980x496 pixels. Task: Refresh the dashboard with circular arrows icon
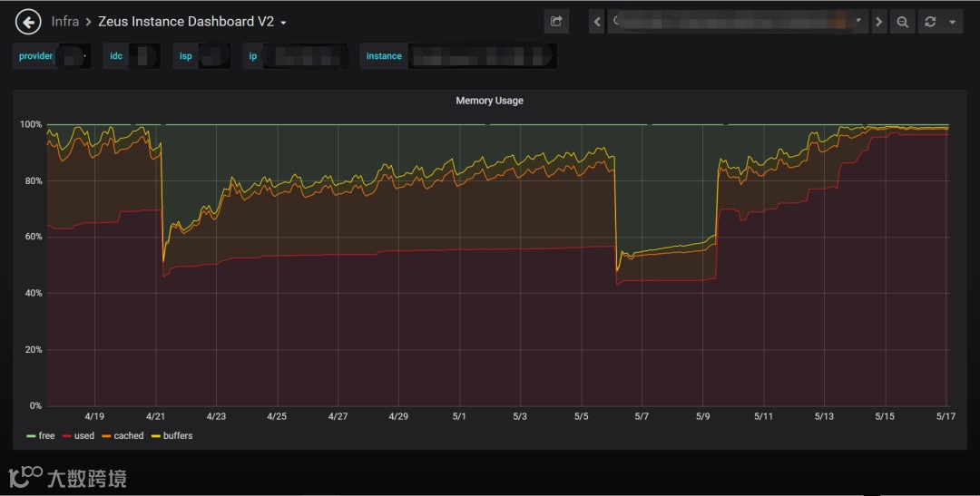[930, 22]
